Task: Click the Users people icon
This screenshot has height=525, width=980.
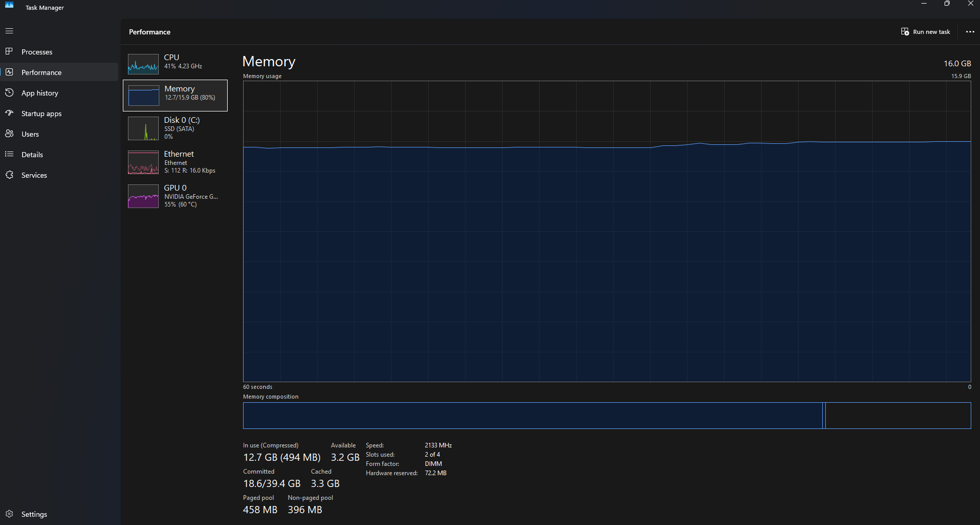Action: [9, 134]
